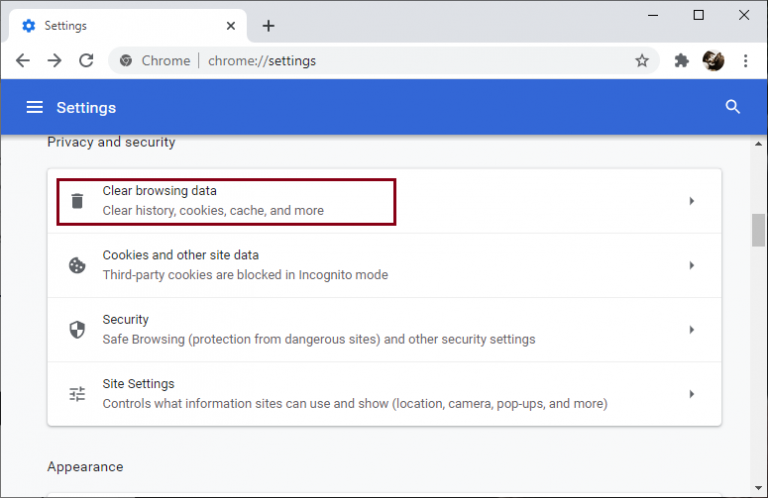This screenshot has width=768, height=498.
Task: Close the Settings tab
Action: [x=231, y=26]
